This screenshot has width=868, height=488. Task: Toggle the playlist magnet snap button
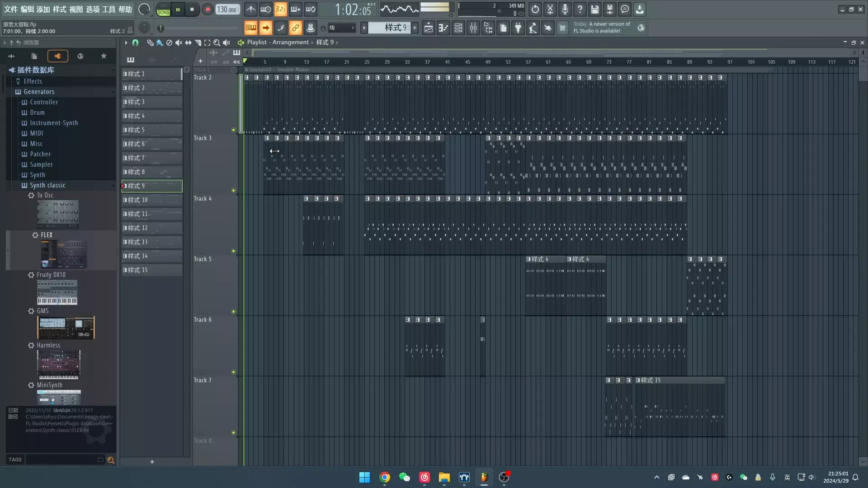pos(135,42)
